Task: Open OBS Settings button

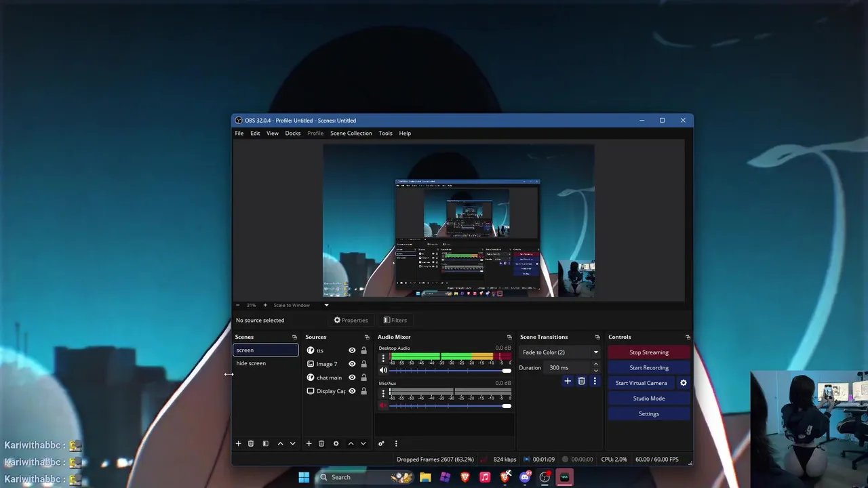Action: click(x=649, y=413)
